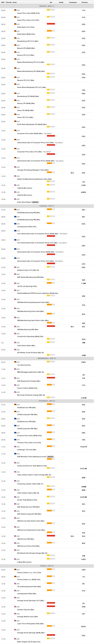This screenshot has width=94, height=644.
Task: Click US flag beside Baker Hughes Rig Count
Action: (x=15, y=639)
